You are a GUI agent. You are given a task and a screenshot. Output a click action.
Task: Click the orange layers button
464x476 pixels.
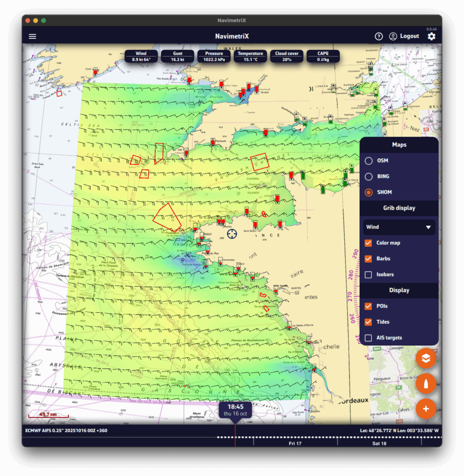(x=426, y=358)
